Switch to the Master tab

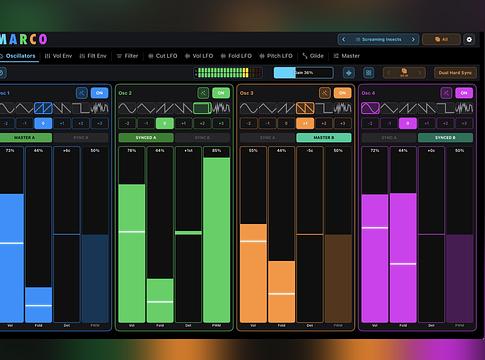347,56
